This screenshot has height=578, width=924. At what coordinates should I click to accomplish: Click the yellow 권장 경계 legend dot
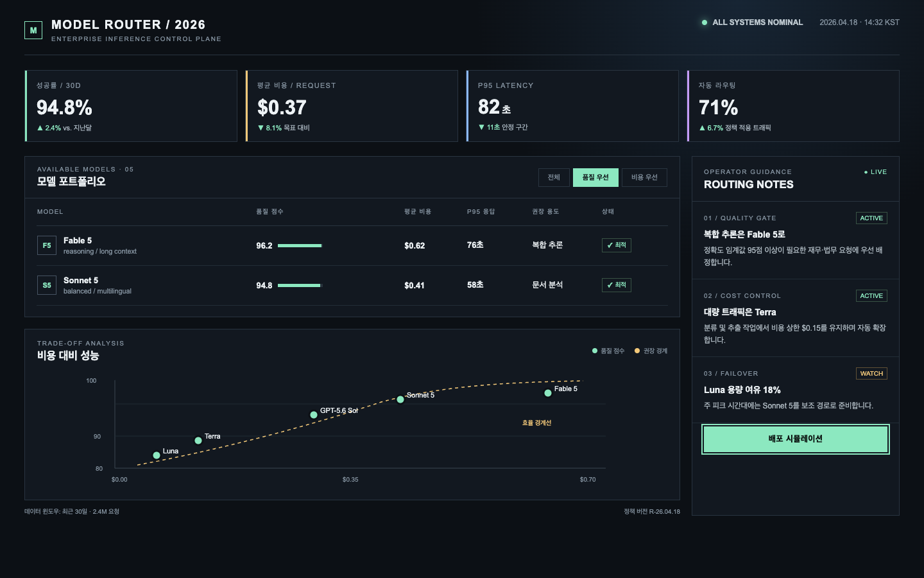(637, 351)
